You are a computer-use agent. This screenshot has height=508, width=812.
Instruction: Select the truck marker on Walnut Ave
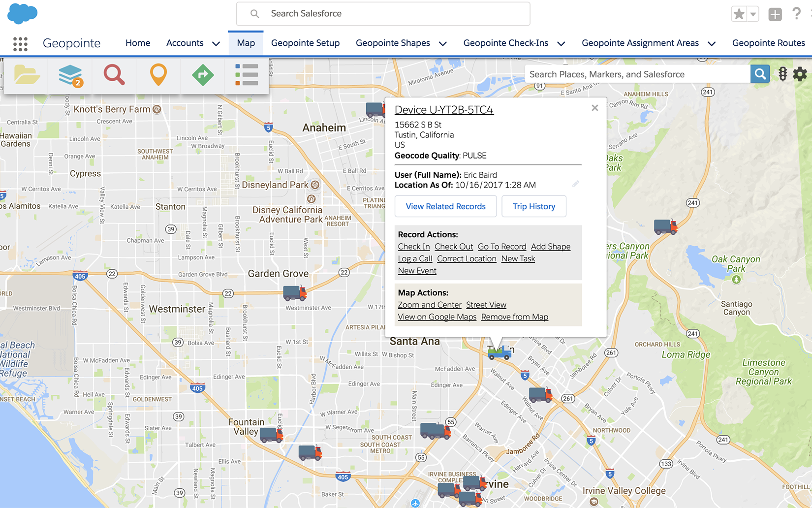tap(540, 395)
